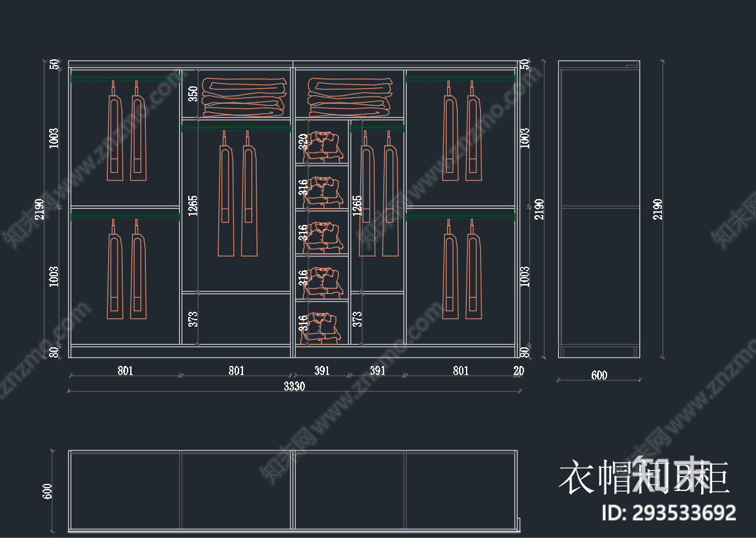Select the "600" depth under the side view
756x538 pixels.
[x=599, y=375]
